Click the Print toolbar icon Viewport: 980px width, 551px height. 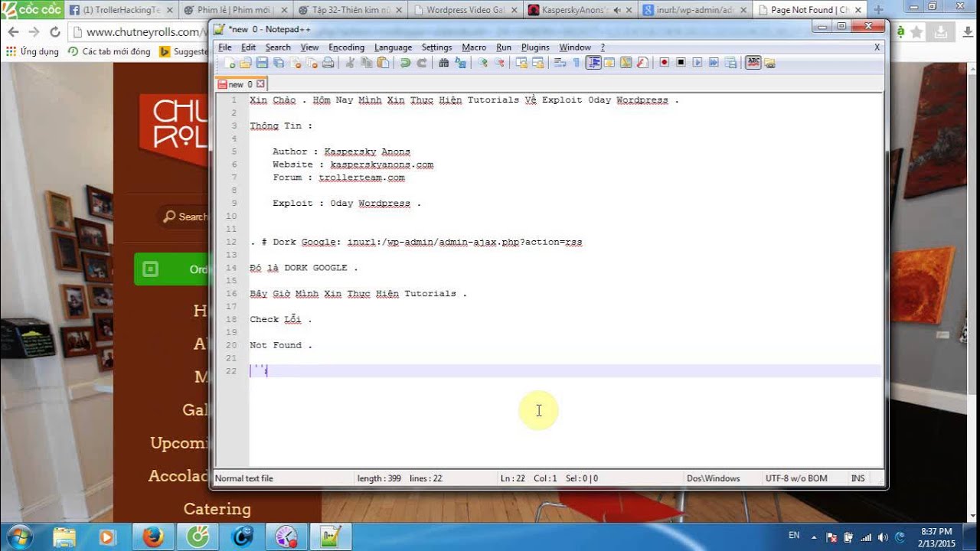pyautogui.click(x=328, y=63)
